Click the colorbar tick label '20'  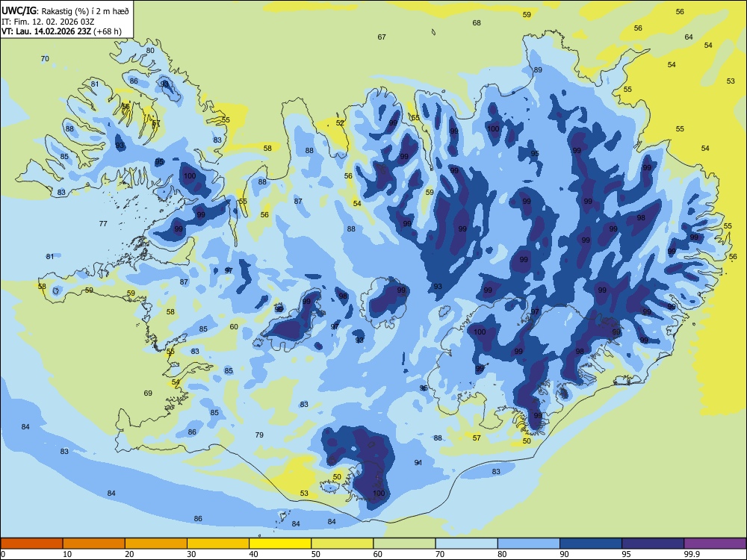(129, 554)
